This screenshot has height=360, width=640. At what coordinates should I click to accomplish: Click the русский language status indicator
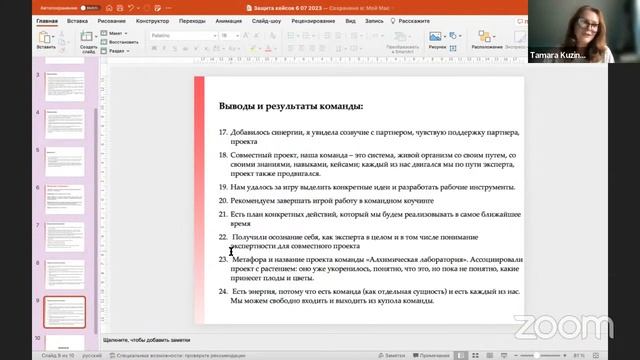point(92,356)
